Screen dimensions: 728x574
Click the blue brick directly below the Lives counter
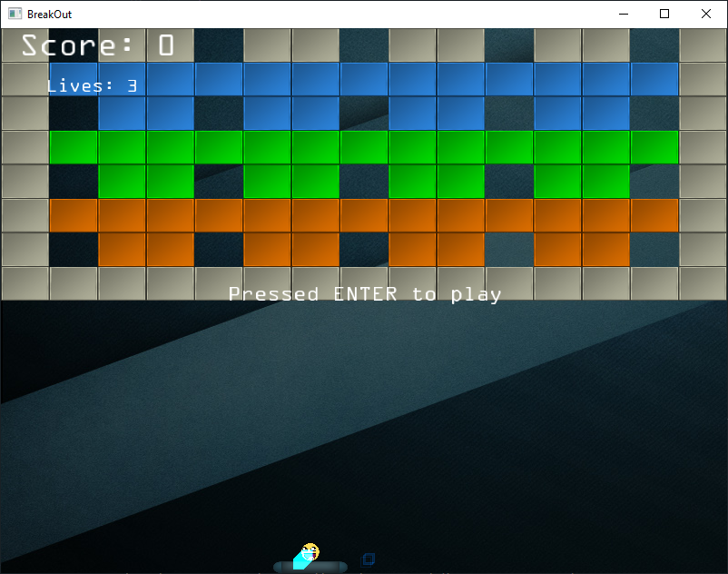point(121,113)
